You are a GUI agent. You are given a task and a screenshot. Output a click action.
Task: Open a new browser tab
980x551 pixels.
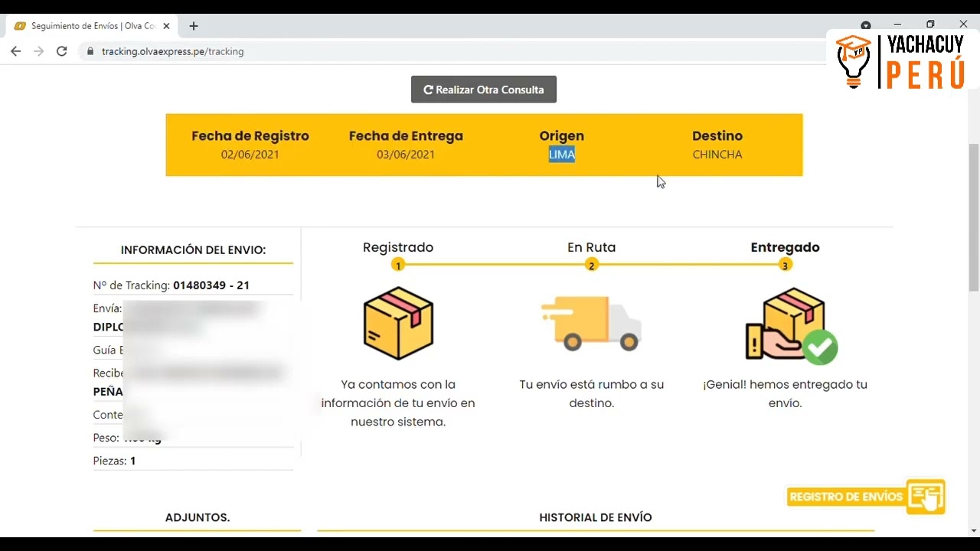point(193,25)
